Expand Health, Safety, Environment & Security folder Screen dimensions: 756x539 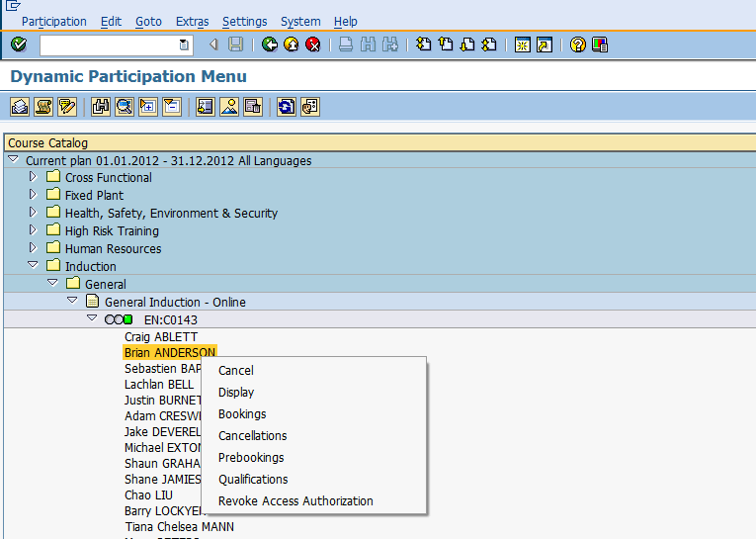pos(33,213)
